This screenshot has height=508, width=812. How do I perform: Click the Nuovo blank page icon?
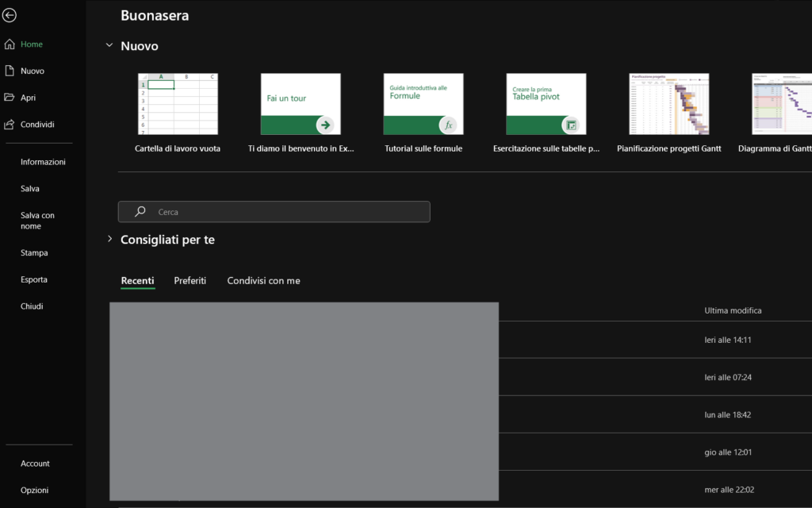point(10,71)
